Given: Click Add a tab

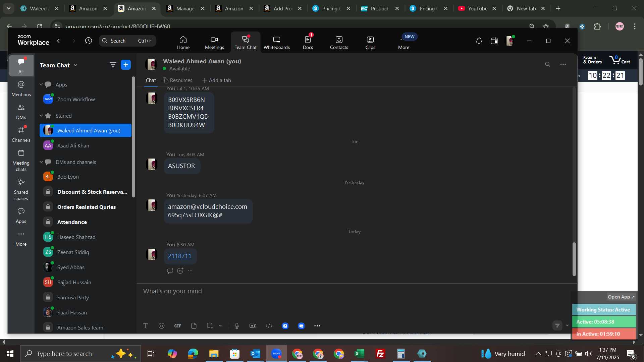Looking at the screenshot, I should click(x=217, y=80).
